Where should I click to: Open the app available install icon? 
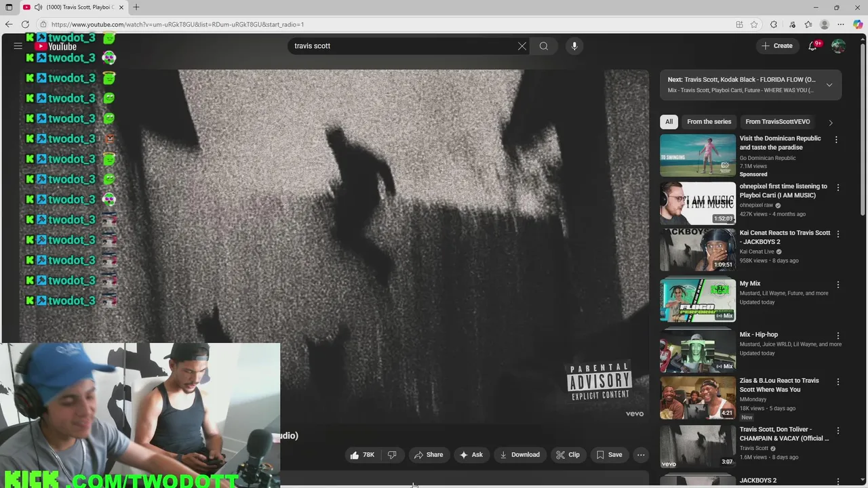[x=739, y=24]
